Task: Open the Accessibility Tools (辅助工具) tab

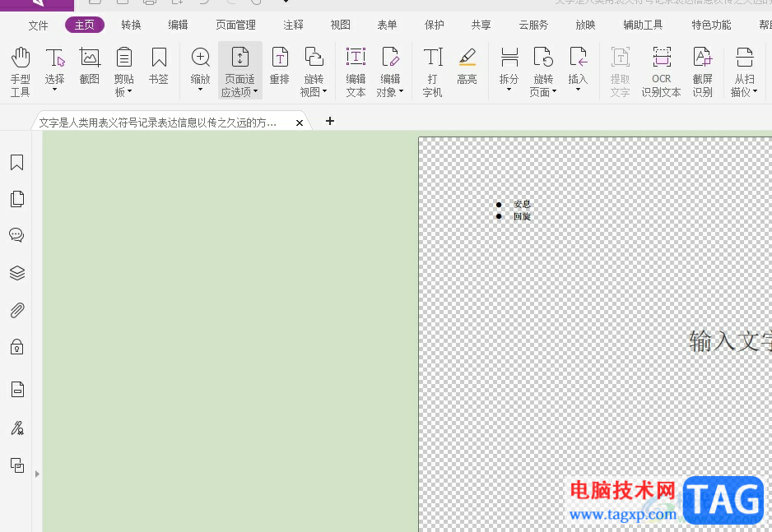Action: [643, 25]
